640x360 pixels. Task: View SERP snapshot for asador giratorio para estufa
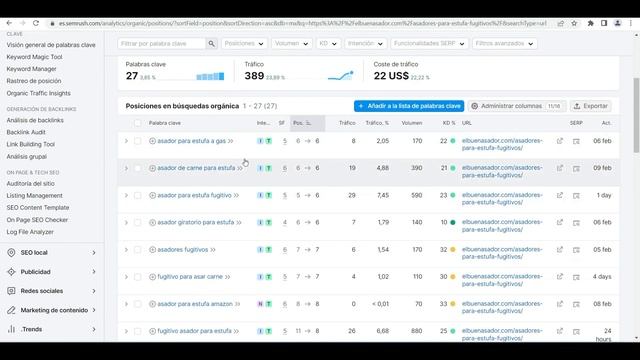pyautogui.click(x=576, y=223)
